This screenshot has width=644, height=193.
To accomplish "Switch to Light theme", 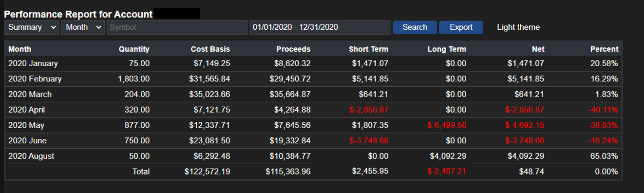I will 518,27.
